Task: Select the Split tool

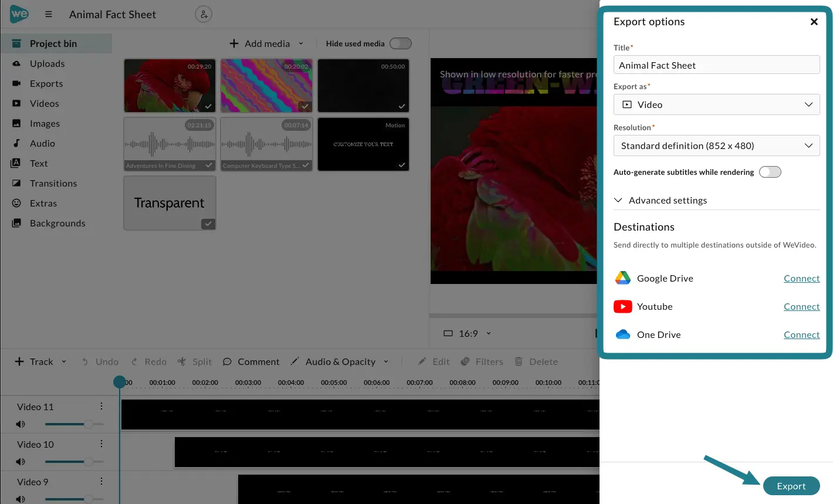Action: tap(195, 361)
